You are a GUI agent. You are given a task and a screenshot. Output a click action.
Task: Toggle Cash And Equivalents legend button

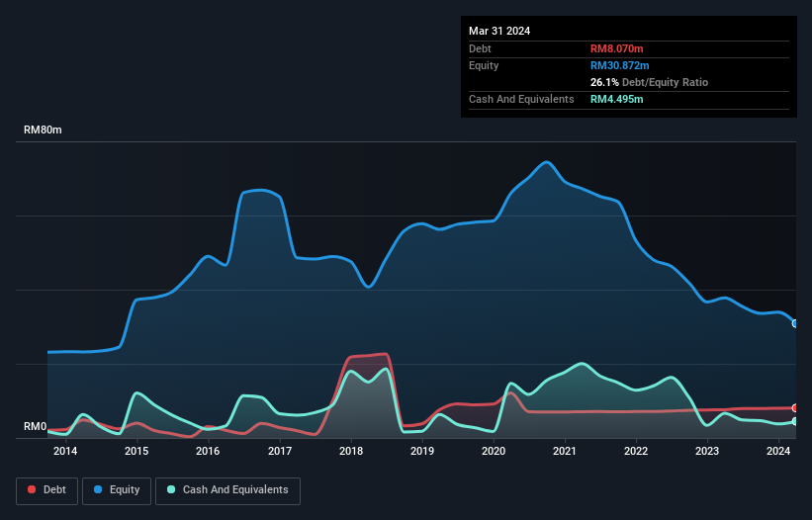227,490
